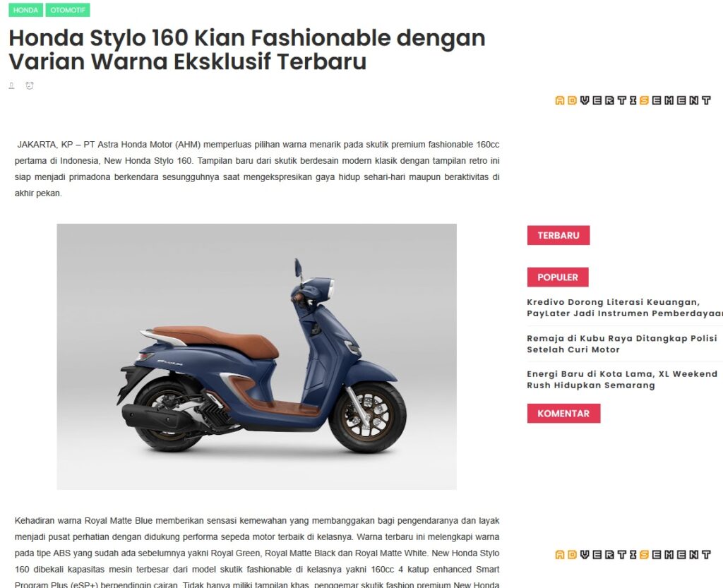
Task: Click the author person icon
Action: [x=12, y=85]
